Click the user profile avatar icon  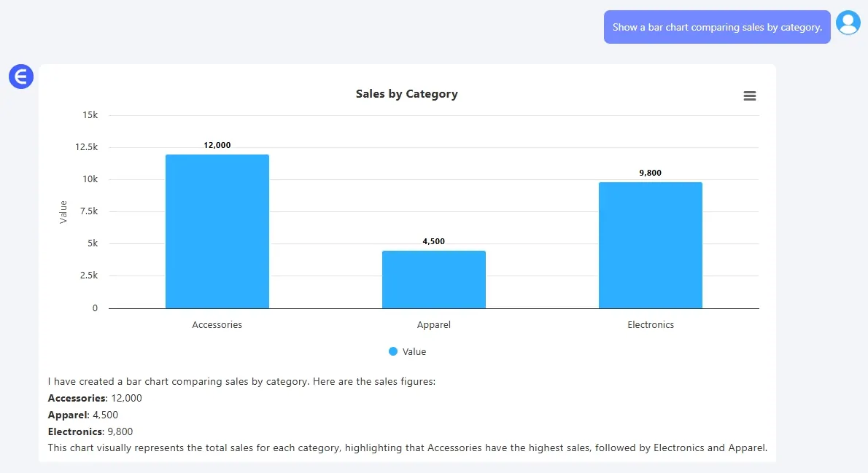[848, 23]
